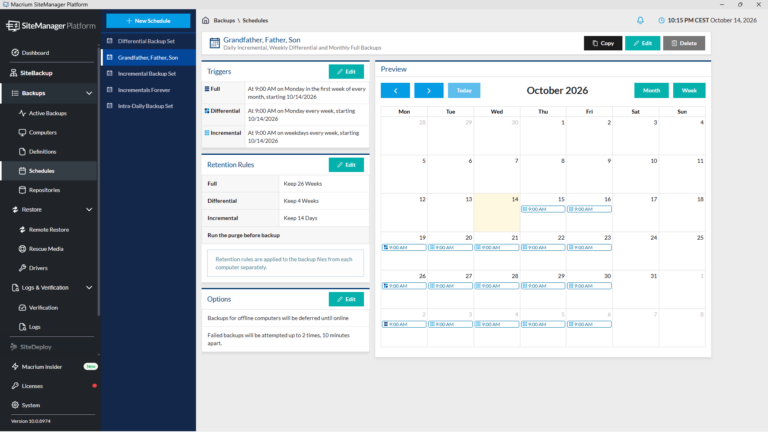Click the Logs & Verification label

click(x=45, y=288)
